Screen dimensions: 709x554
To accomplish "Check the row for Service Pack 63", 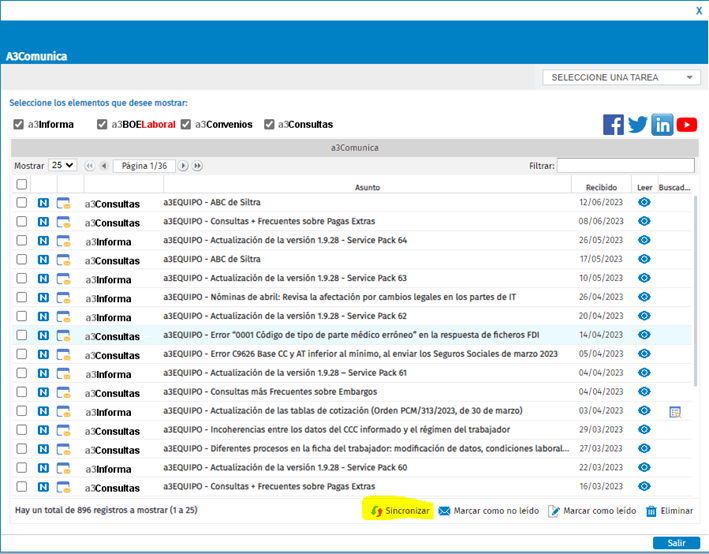I will (x=22, y=278).
